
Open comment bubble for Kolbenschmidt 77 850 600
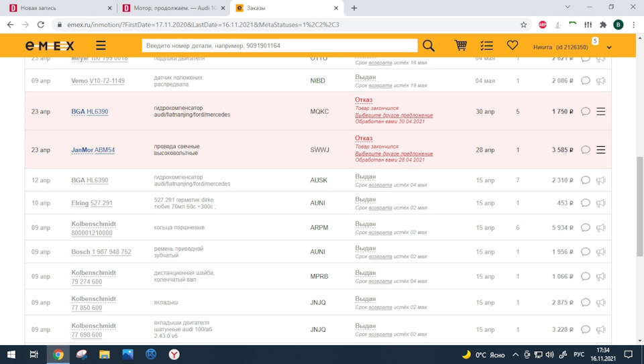pos(585,302)
